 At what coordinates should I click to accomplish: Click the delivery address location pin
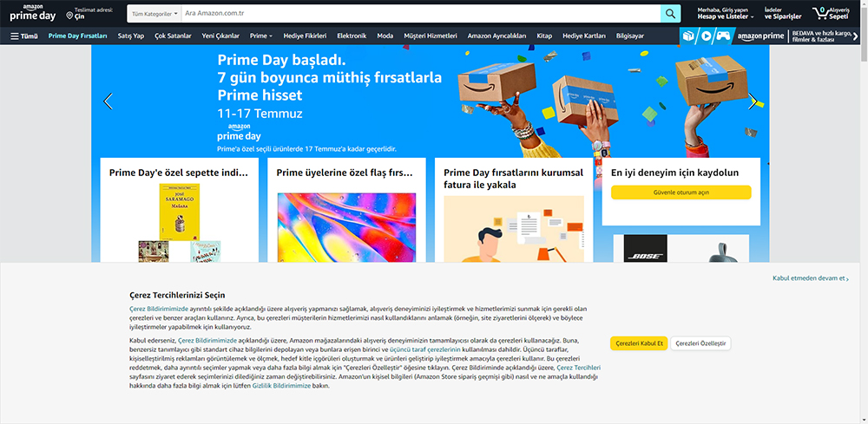[x=69, y=16]
